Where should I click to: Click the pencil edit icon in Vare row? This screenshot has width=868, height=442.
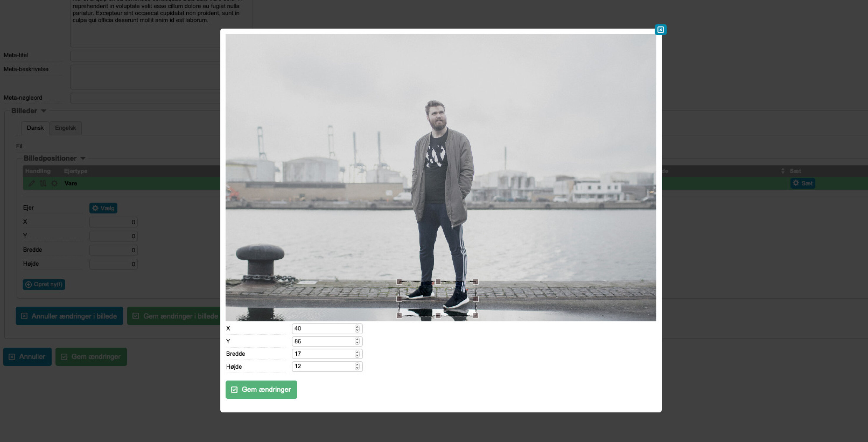[x=31, y=183]
